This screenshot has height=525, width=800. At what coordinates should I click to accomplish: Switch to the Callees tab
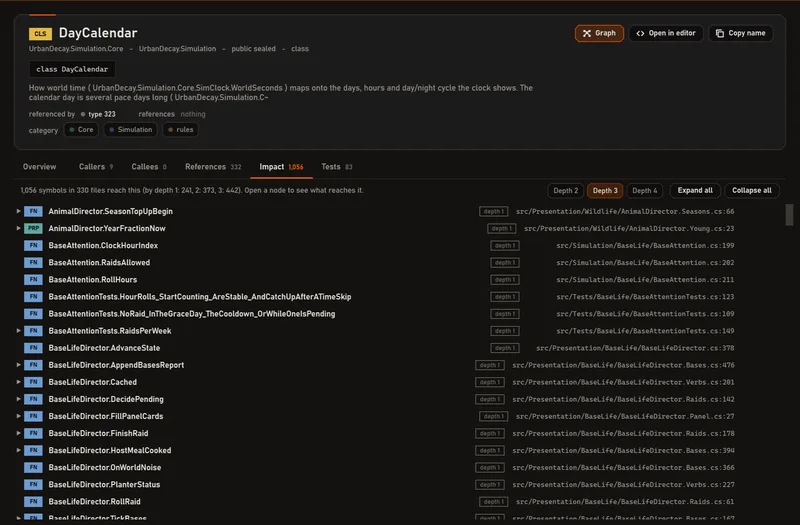(x=148, y=167)
